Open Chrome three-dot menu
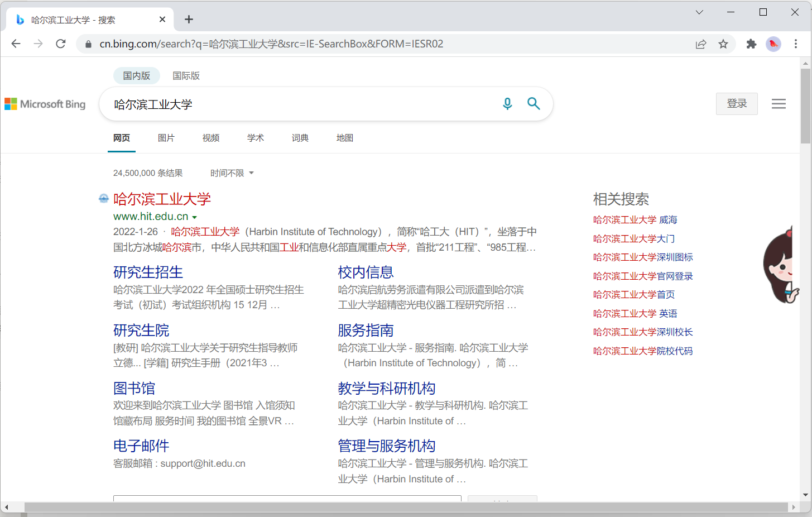Viewport: 812px width, 517px height. [x=796, y=44]
